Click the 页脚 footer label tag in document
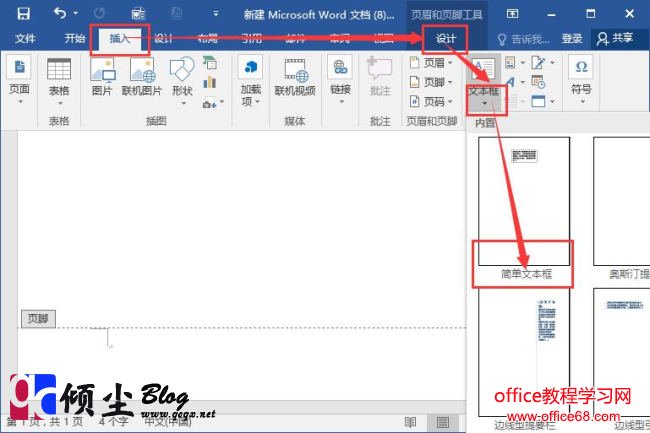The image size is (650, 433). point(38,319)
